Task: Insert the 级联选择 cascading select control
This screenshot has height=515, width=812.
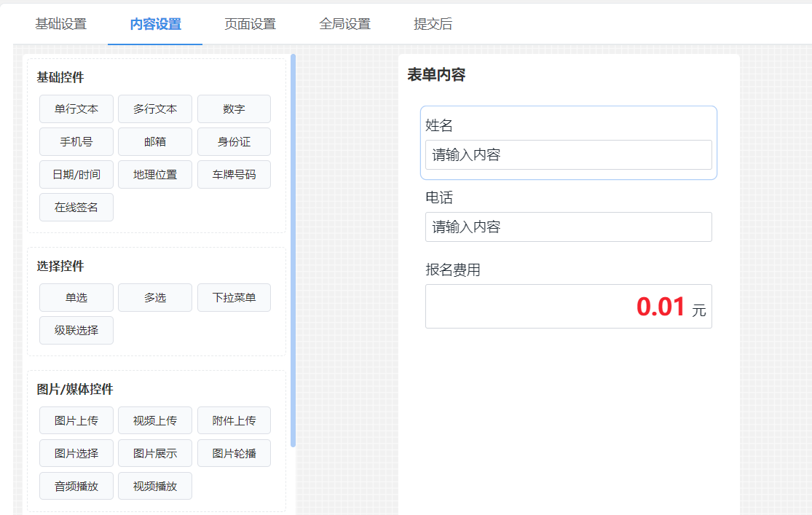Action: point(76,330)
